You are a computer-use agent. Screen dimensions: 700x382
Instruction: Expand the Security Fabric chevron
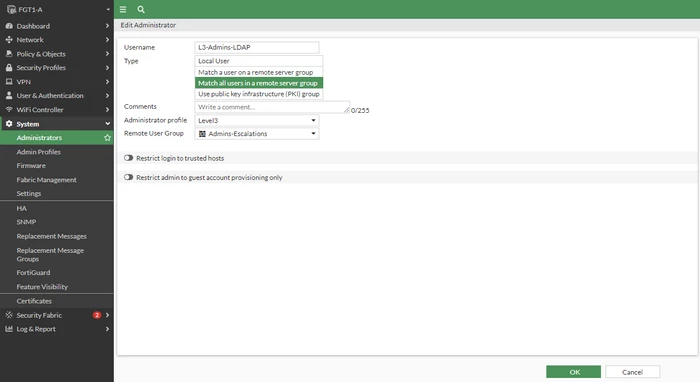coord(107,315)
